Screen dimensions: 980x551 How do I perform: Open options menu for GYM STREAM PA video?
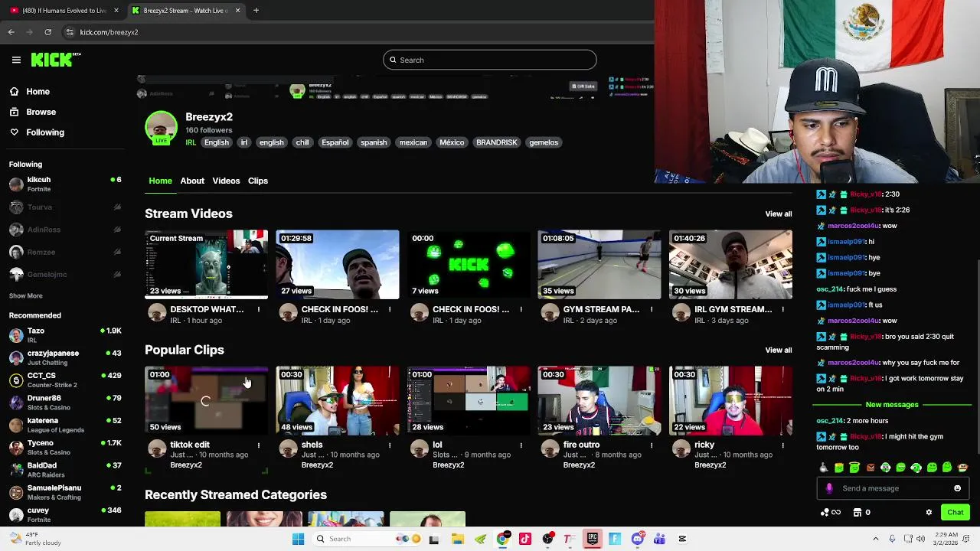pos(652,309)
